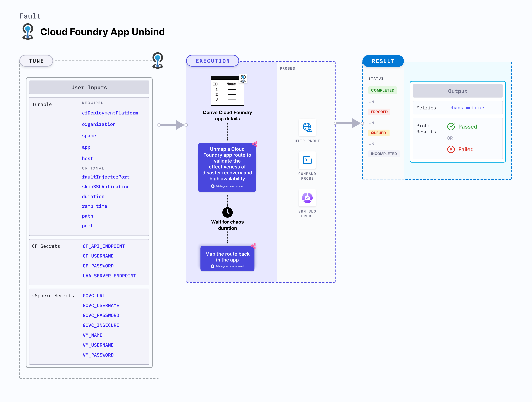
Task: Click the Command Probe terminal icon
Action: pyautogui.click(x=307, y=160)
